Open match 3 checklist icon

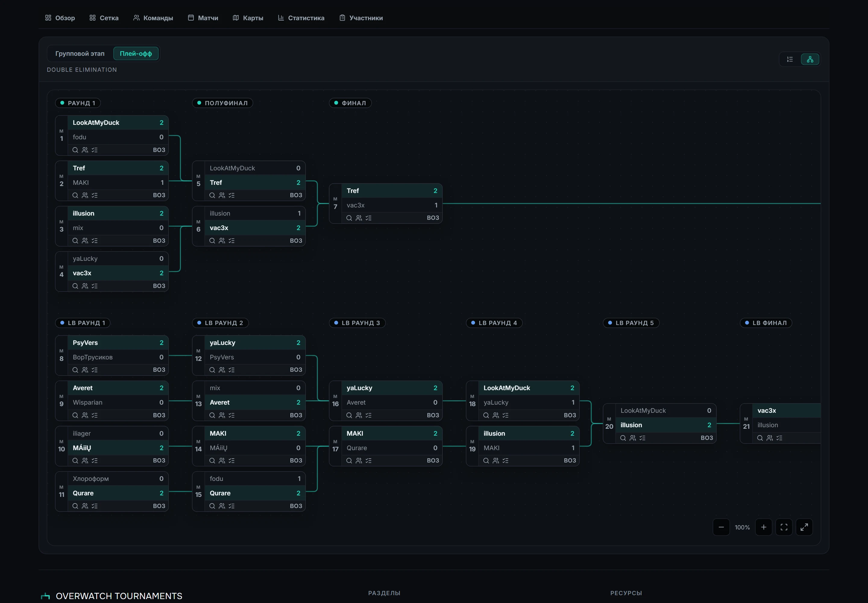pyautogui.click(x=94, y=241)
